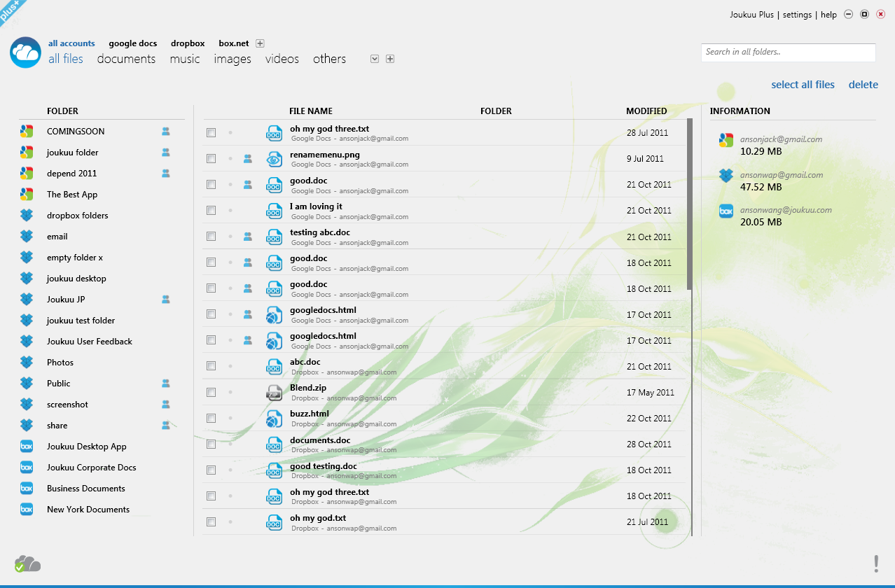The height and width of the screenshot is (588, 895).
Task: Click the shared people icon on renamemenu.png row
Action: (247, 159)
